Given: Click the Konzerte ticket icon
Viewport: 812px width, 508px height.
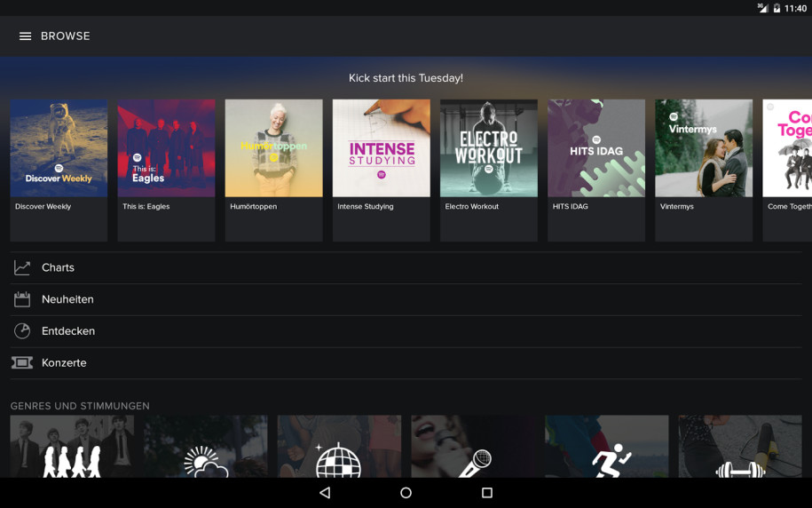Looking at the screenshot, I should [x=22, y=362].
